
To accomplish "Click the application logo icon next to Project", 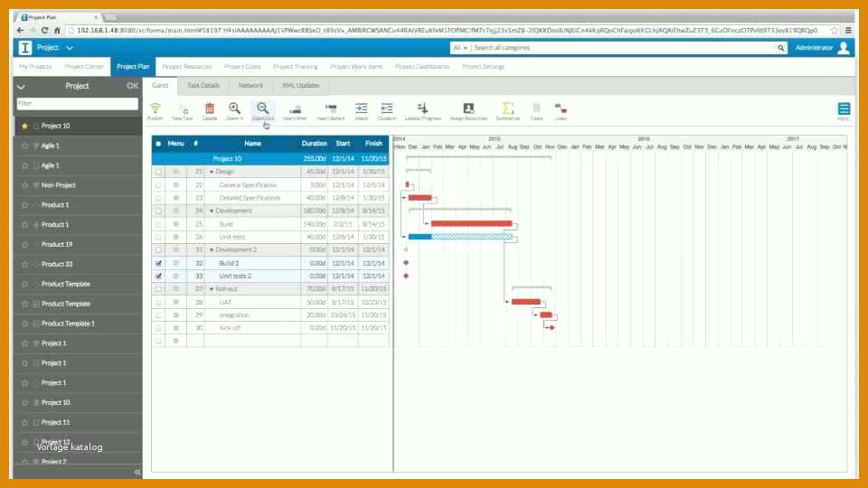I will pos(25,48).
